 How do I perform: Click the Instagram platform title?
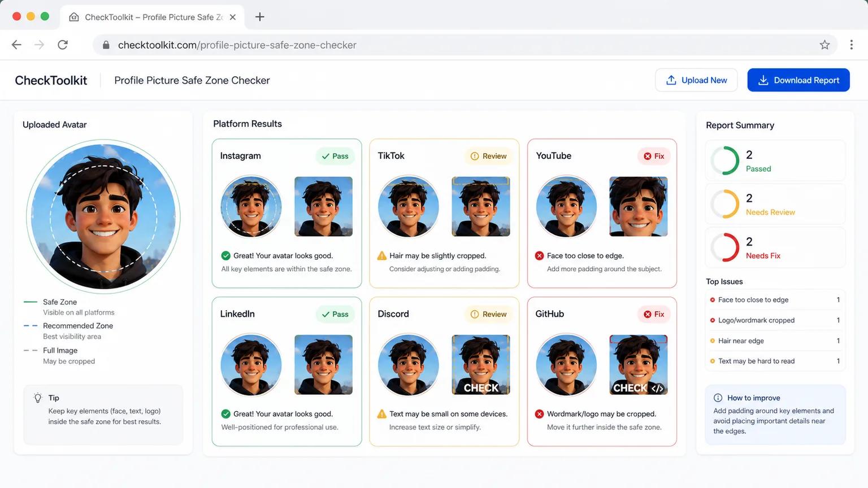pyautogui.click(x=240, y=156)
